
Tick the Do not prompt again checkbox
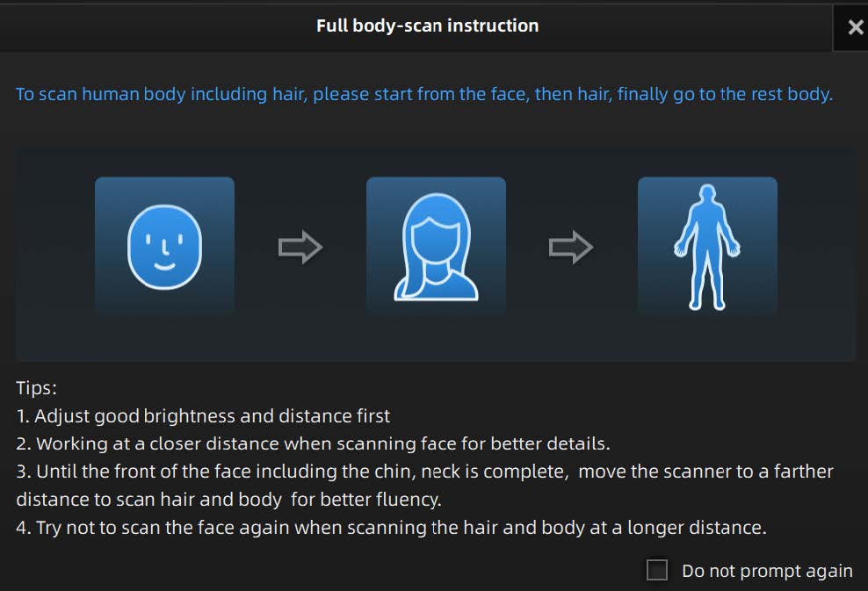[x=657, y=570]
